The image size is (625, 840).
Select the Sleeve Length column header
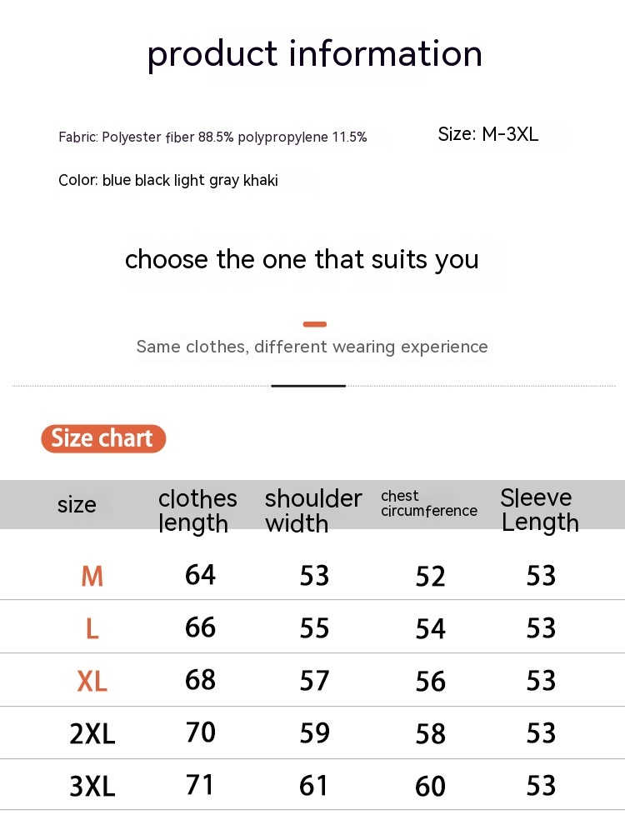coord(539,510)
